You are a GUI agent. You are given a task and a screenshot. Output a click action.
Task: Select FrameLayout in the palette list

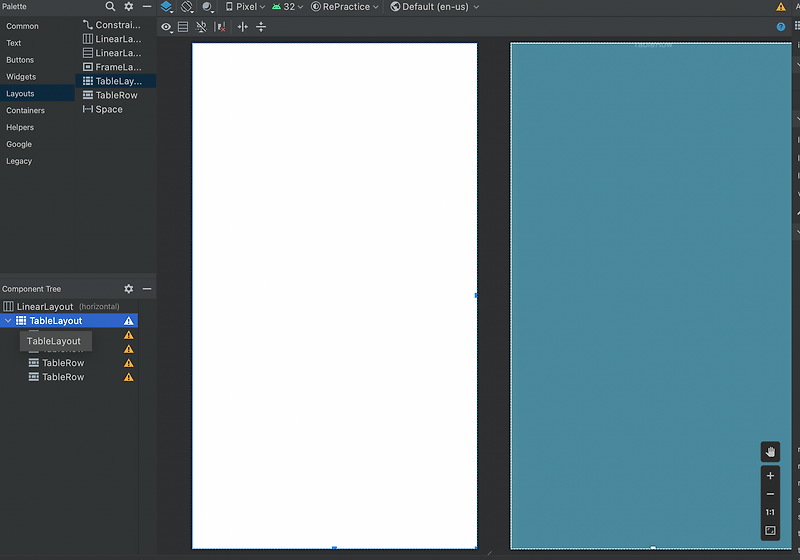coord(117,67)
